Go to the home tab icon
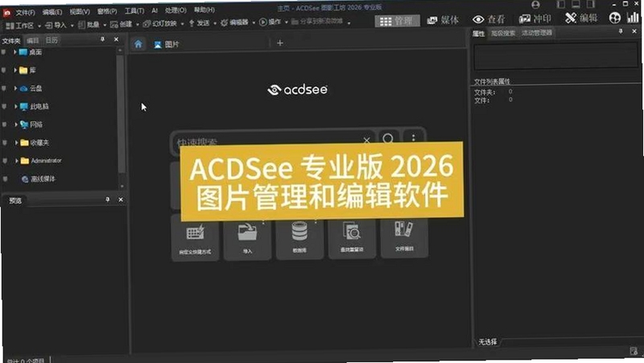 click(138, 44)
